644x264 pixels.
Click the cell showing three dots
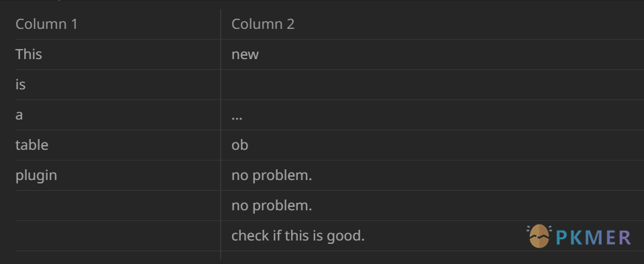tap(433, 115)
